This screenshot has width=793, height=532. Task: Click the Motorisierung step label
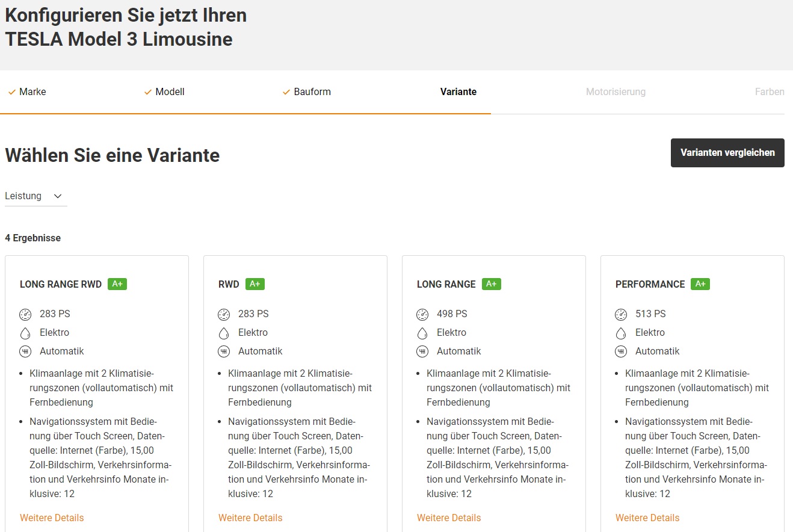(x=616, y=92)
